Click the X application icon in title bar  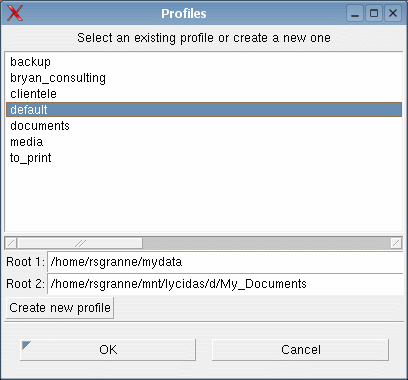pos(15,13)
